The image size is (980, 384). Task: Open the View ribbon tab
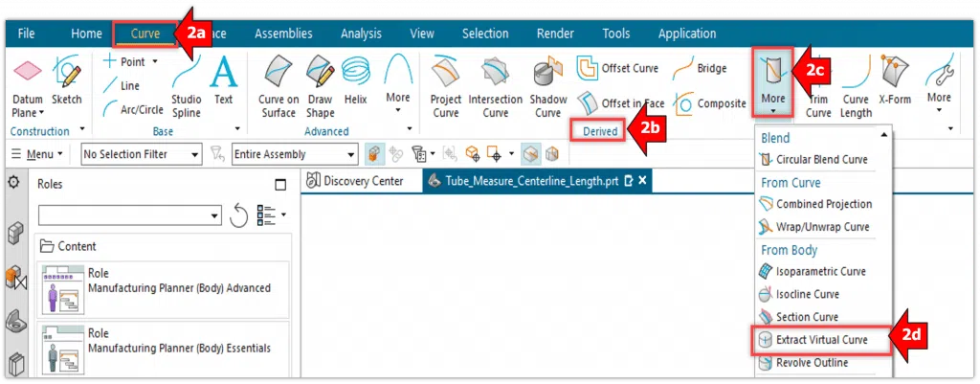[x=422, y=34]
